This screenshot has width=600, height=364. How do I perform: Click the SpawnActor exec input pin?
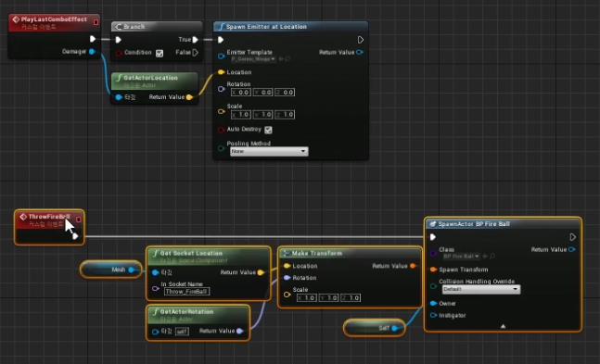click(x=433, y=237)
